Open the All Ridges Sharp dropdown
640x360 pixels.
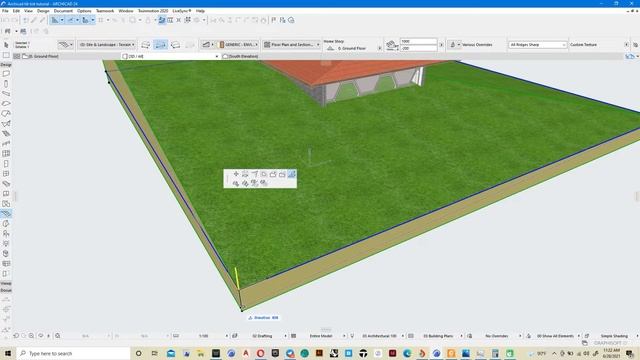click(x=538, y=44)
